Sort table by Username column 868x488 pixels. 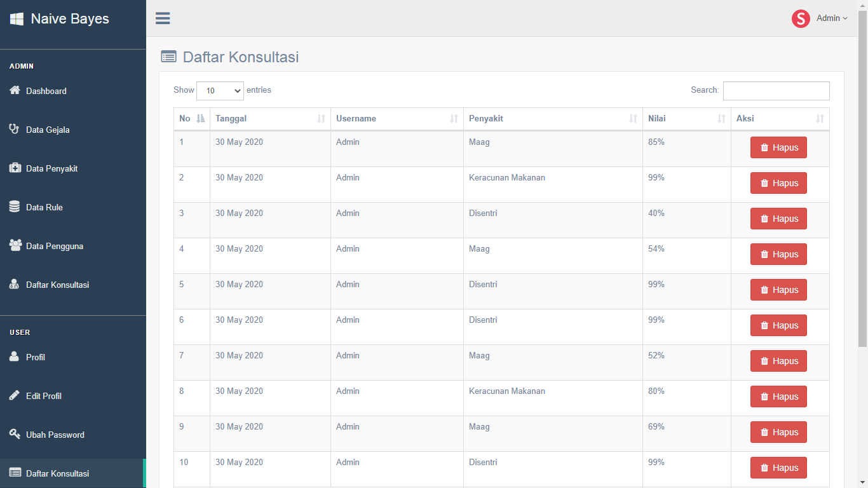tap(397, 119)
